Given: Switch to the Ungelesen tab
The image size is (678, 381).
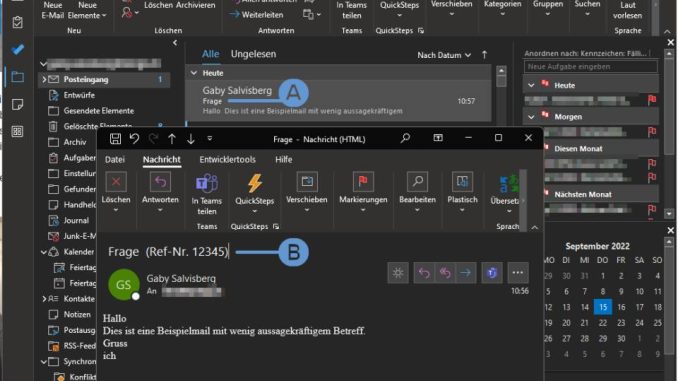Looking at the screenshot, I should pos(253,54).
